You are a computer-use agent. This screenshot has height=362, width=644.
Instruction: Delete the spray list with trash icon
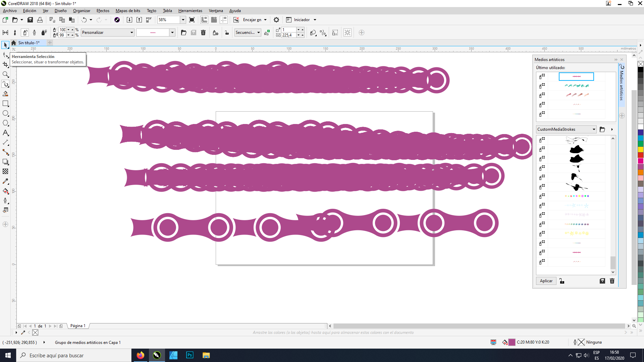[203, 33]
